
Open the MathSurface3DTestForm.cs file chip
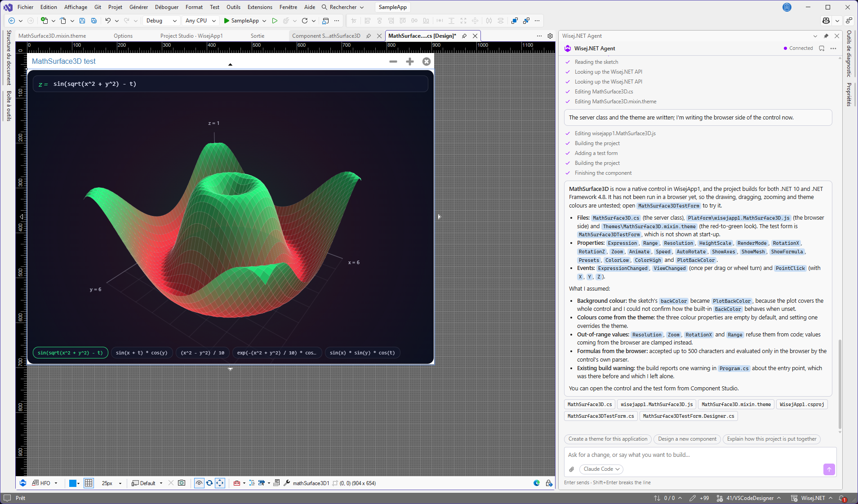pyautogui.click(x=600, y=416)
